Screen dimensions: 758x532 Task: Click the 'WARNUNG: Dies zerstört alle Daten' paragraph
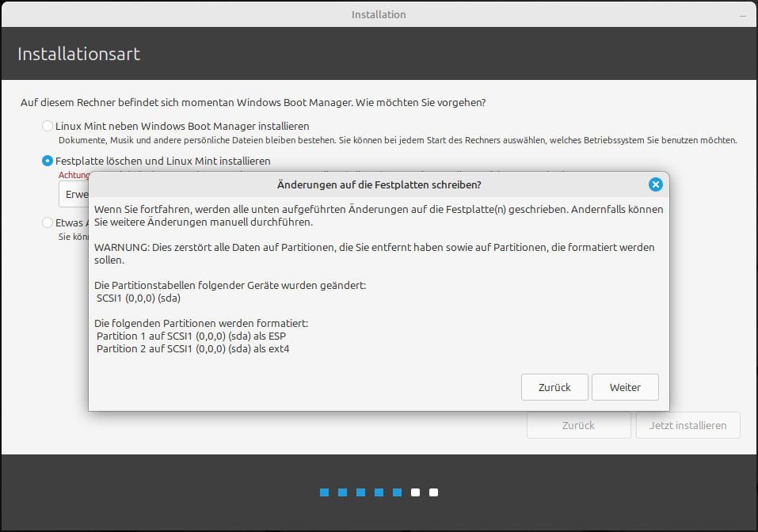point(374,253)
